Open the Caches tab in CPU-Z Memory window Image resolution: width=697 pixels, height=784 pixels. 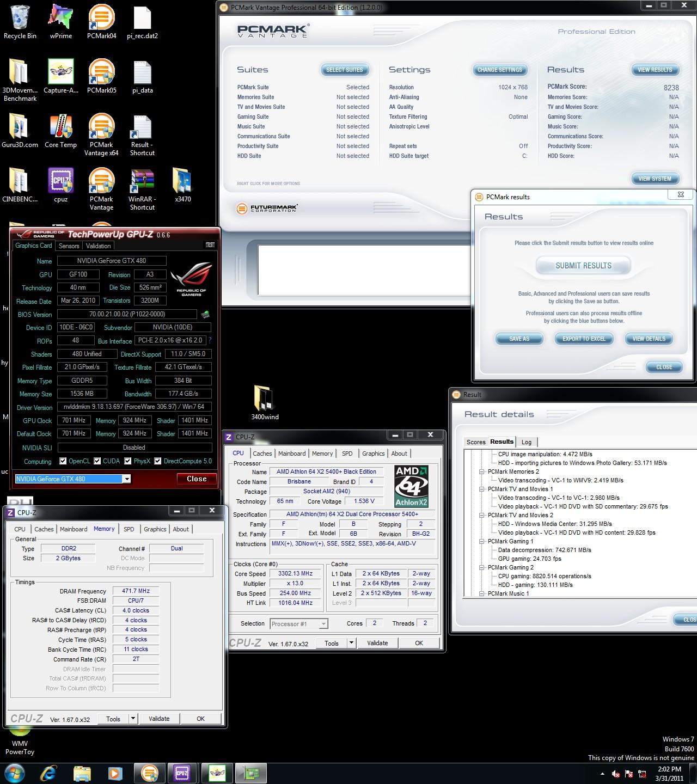44,529
